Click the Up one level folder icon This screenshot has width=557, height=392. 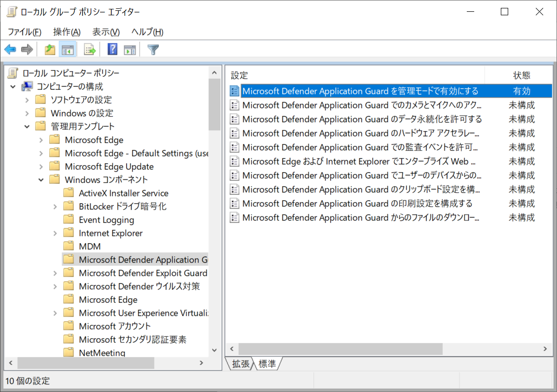coord(50,49)
